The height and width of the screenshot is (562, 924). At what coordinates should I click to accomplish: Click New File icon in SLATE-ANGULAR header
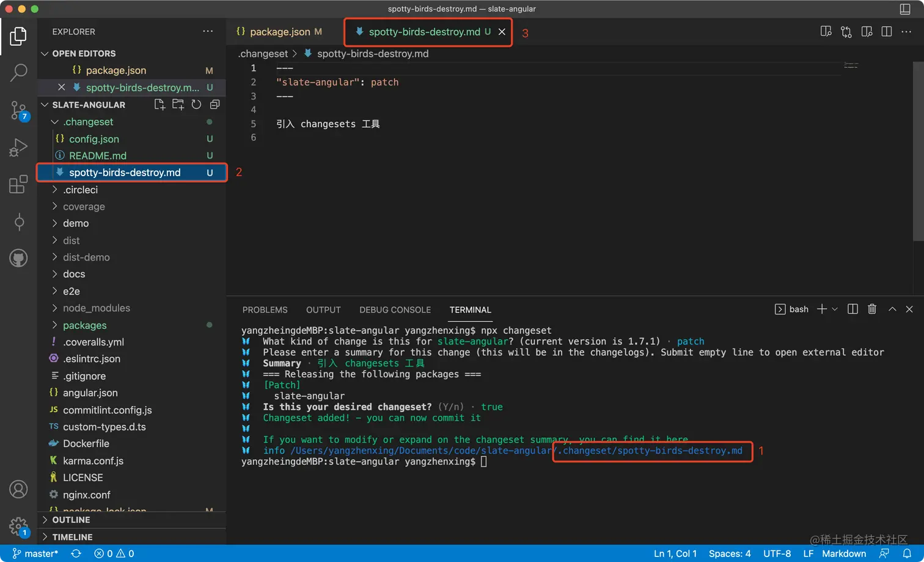pyautogui.click(x=159, y=105)
